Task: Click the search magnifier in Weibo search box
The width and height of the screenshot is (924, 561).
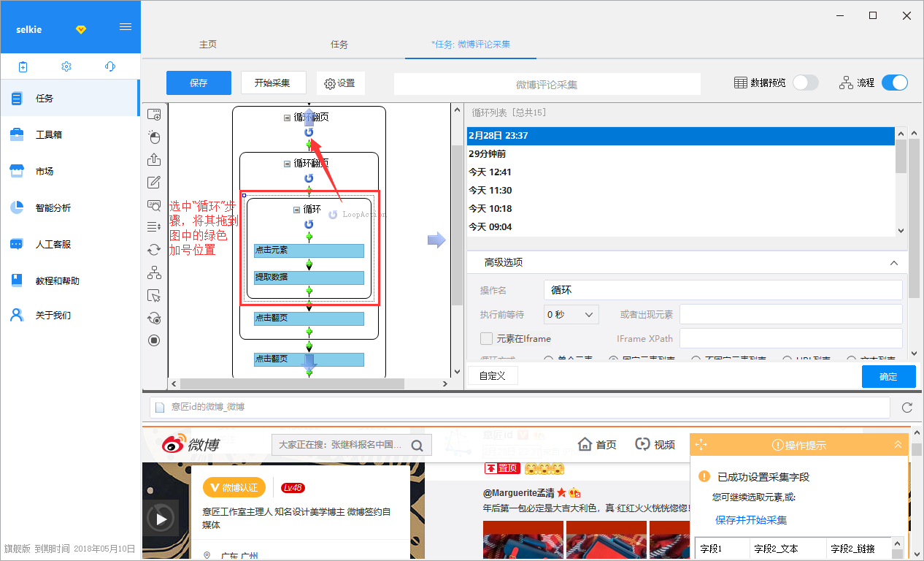Action: [417, 445]
